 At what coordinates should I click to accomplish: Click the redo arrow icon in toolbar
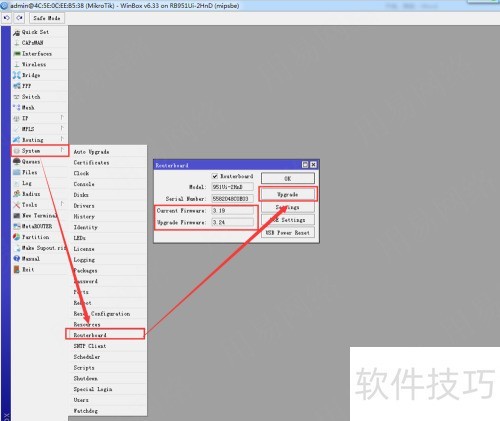[19, 18]
